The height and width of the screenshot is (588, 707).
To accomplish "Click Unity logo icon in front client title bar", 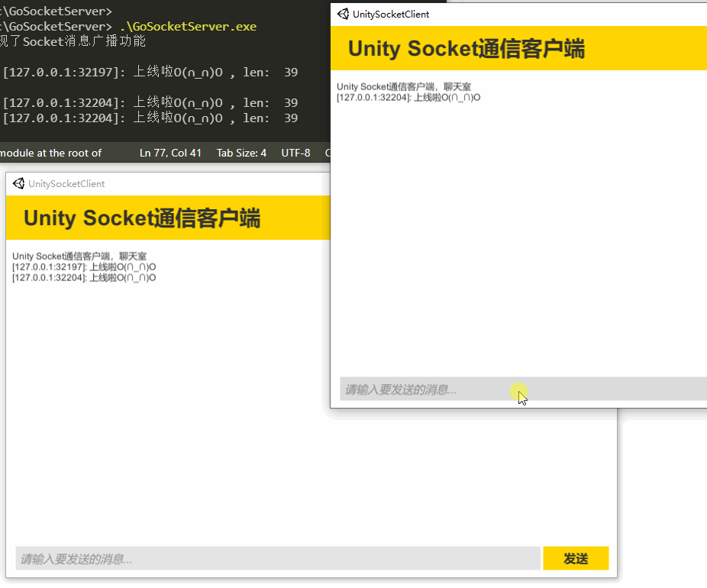I will coord(343,14).
